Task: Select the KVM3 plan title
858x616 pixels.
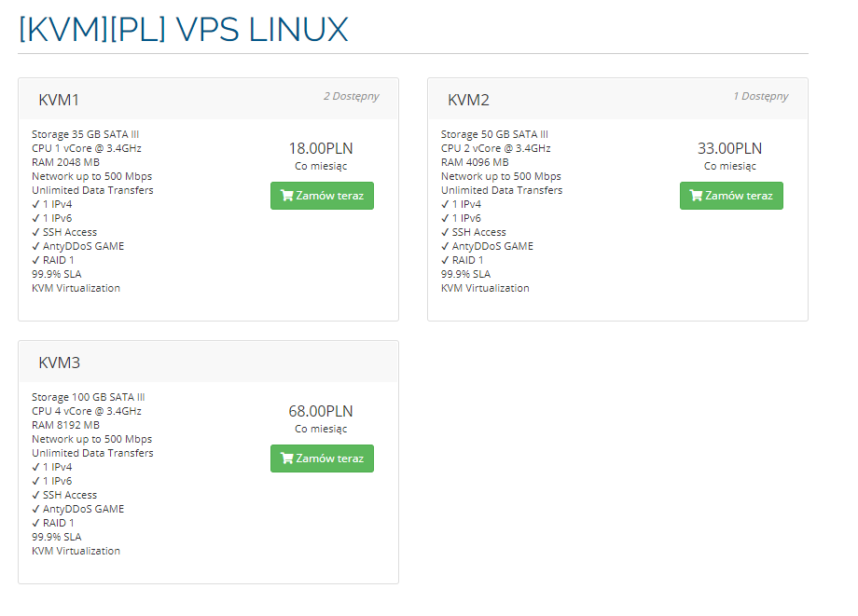Action: pyautogui.click(x=59, y=363)
